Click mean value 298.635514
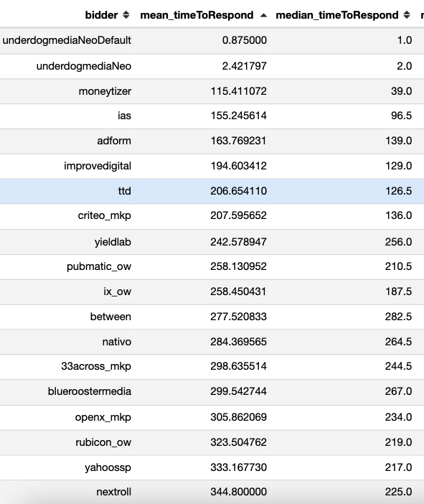Screen dimensions: 424x504 tap(239, 366)
